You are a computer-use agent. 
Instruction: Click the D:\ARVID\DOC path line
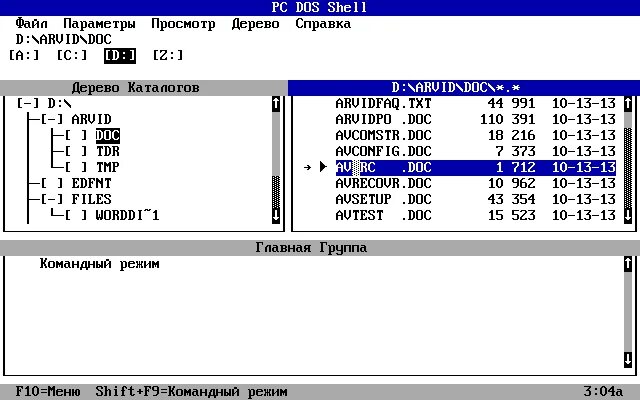pos(64,40)
